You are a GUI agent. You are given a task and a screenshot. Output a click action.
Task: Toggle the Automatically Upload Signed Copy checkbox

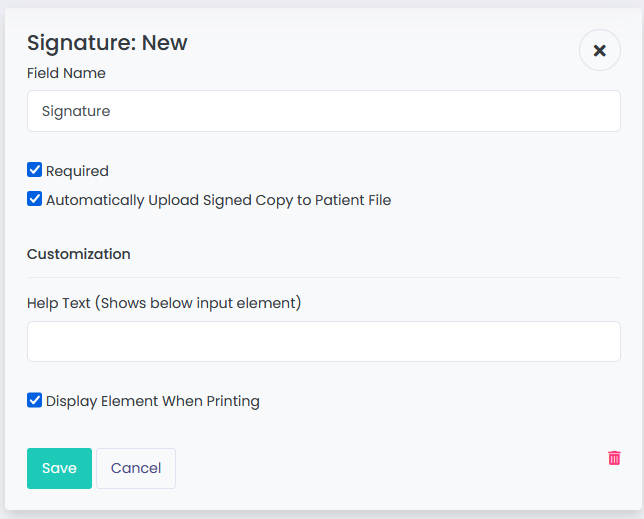coord(34,199)
